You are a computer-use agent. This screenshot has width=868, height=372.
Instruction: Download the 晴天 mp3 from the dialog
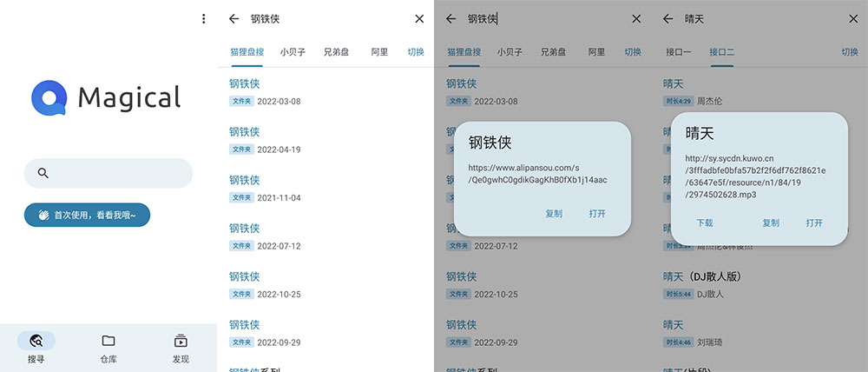[704, 223]
